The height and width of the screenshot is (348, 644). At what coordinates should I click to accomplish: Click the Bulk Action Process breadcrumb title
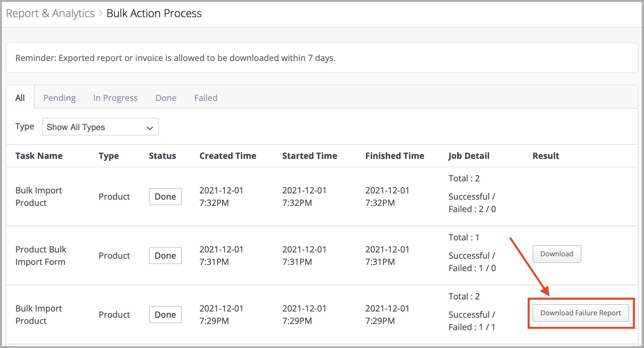point(154,13)
